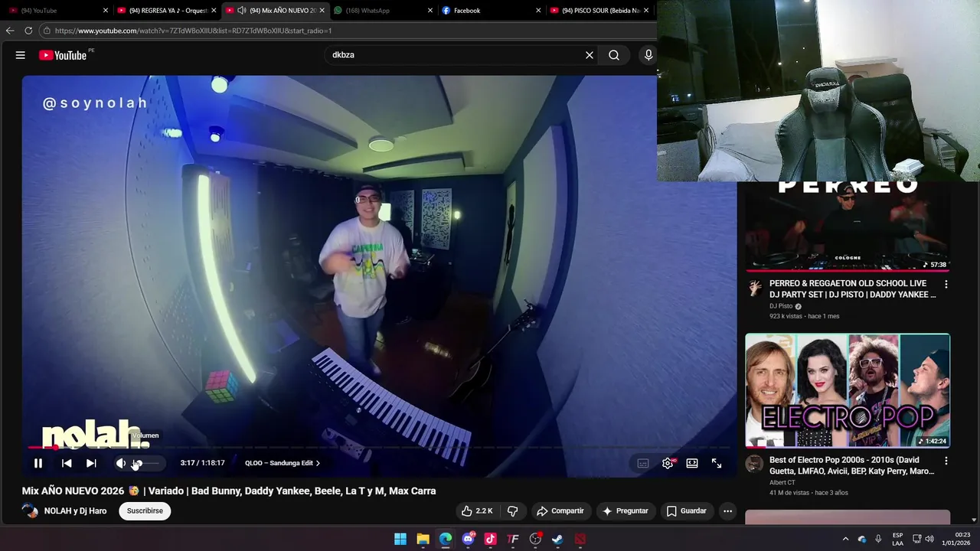Image resolution: width=980 pixels, height=551 pixels.
Task: Open the PERREO video thumbnail
Action: (x=848, y=227)
